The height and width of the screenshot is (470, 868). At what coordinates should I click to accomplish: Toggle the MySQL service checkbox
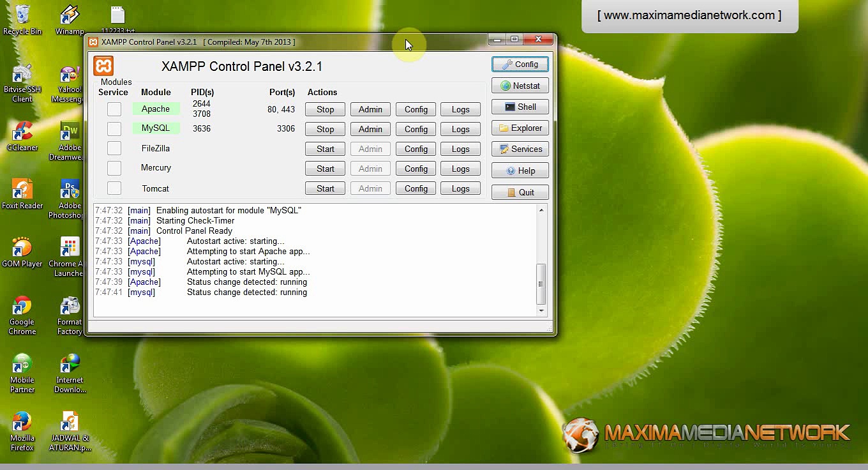tap(114, 129)
